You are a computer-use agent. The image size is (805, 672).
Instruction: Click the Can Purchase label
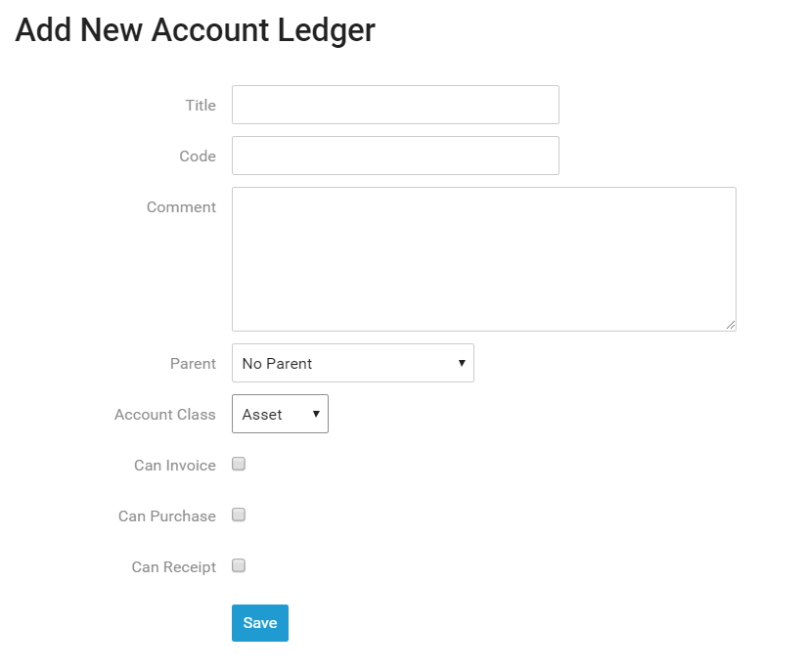pyautogui.click(x=167, y=515)
